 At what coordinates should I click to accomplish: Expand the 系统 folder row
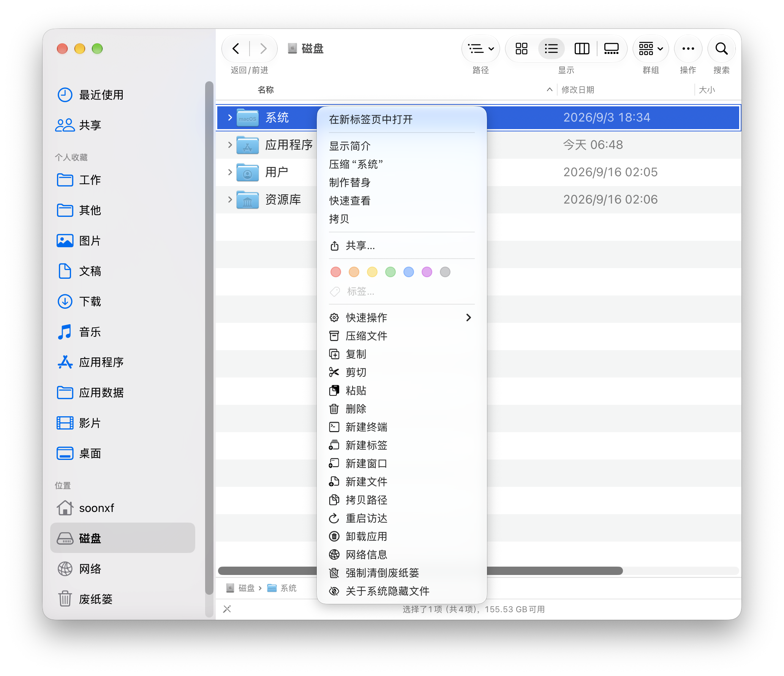[230, 118]
